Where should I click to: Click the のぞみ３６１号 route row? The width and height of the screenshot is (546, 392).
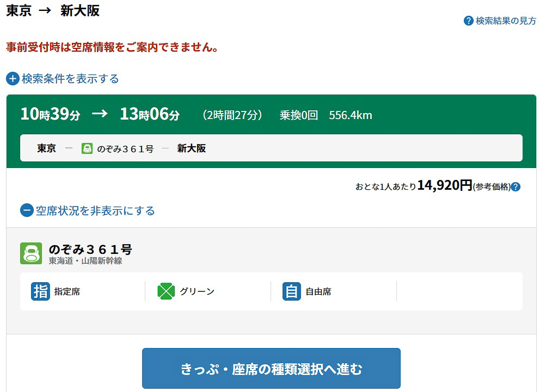point(125,148)
